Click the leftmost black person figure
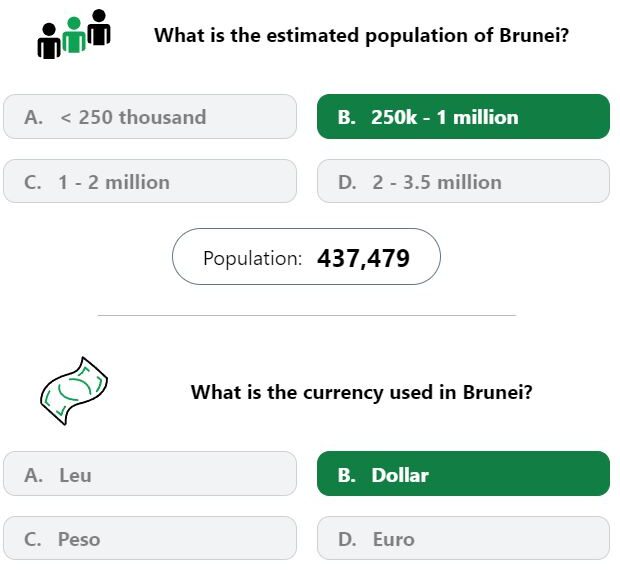Screen dimensions: 620x570 coord(49,41)
